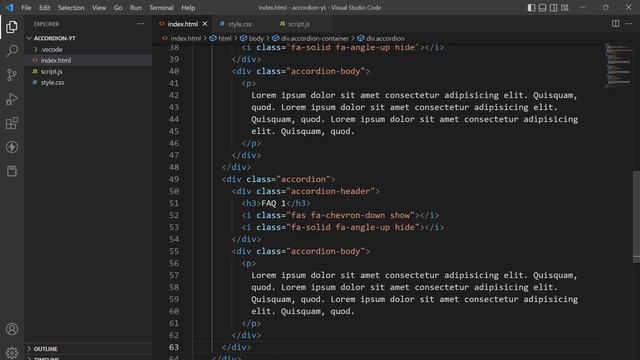640x360 pixels.
Task: Open the Extensions view
Action: [x=12, y=123]
